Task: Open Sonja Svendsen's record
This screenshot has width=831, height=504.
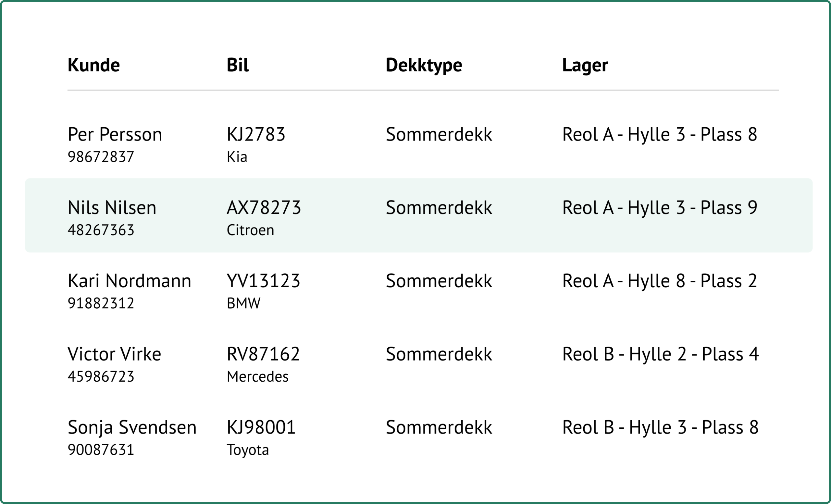Action: coord(132,427)
